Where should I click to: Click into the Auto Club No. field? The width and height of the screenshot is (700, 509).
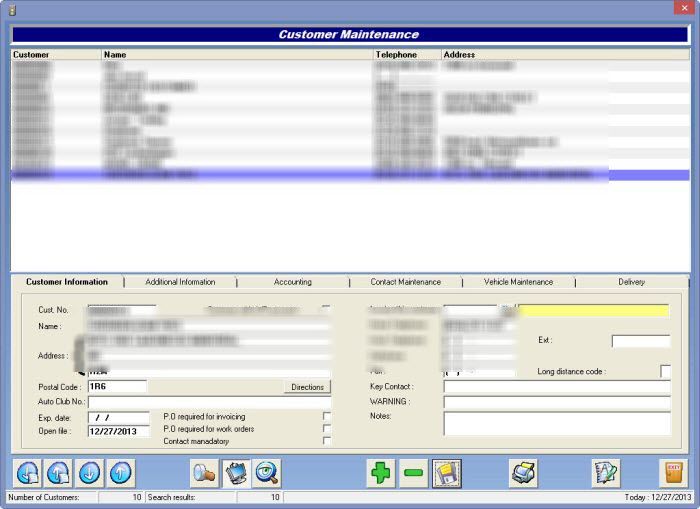click(209, 402)
